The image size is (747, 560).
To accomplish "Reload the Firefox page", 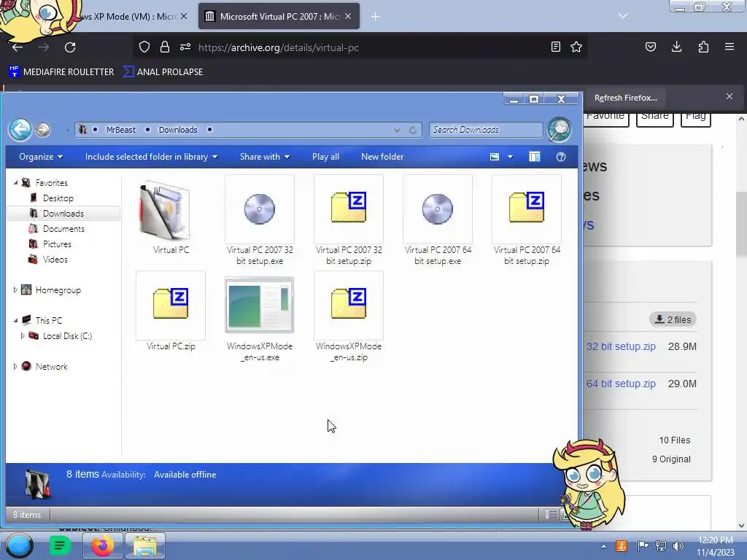I will click(x=70, y=47).
